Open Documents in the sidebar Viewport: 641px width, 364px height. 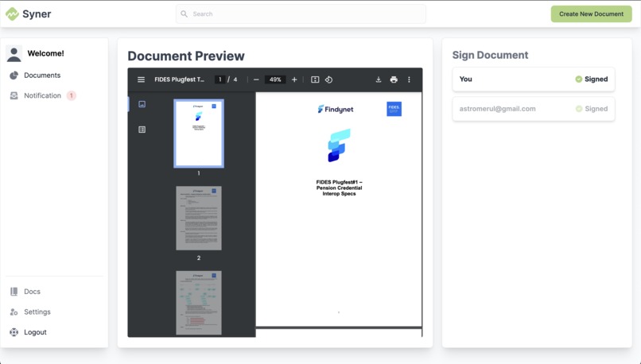[42, 76]
